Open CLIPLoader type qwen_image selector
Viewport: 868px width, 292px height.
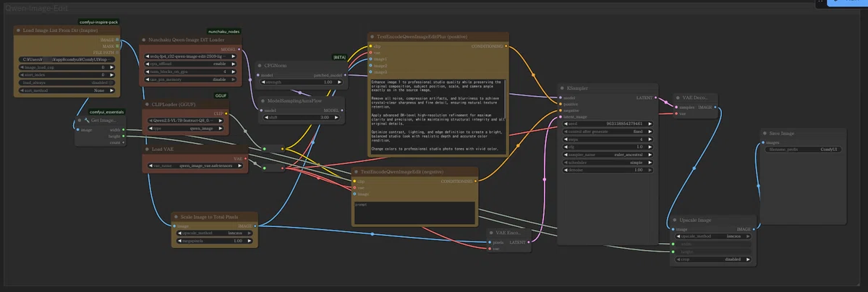tap(185, 129)
